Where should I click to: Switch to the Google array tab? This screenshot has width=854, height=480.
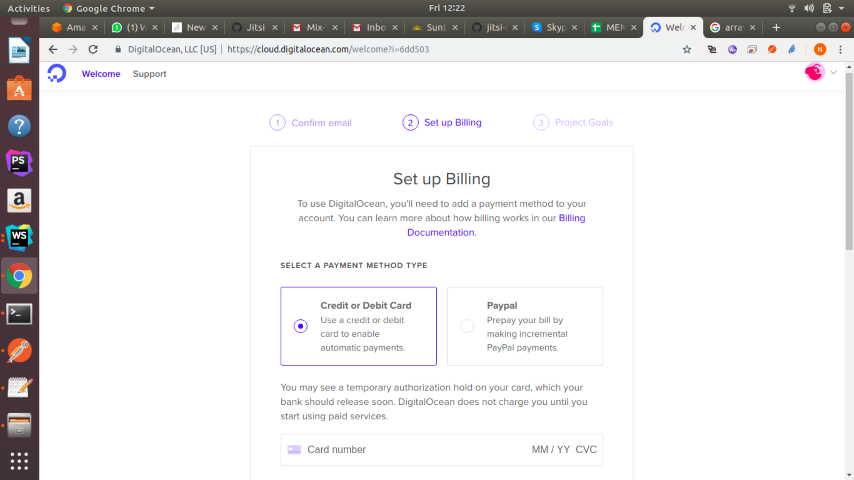tap(733, 27)
